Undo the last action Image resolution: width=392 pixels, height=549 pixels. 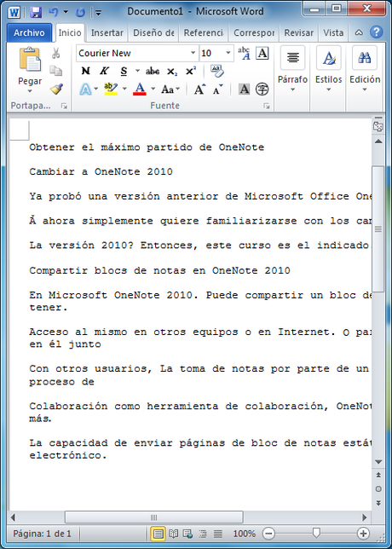pos(54,13)
